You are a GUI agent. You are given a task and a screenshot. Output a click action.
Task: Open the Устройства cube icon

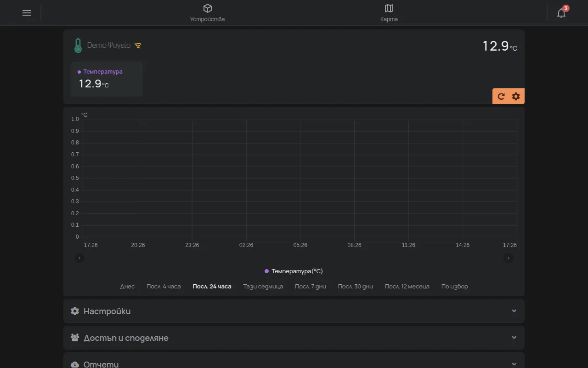point(208,8)
